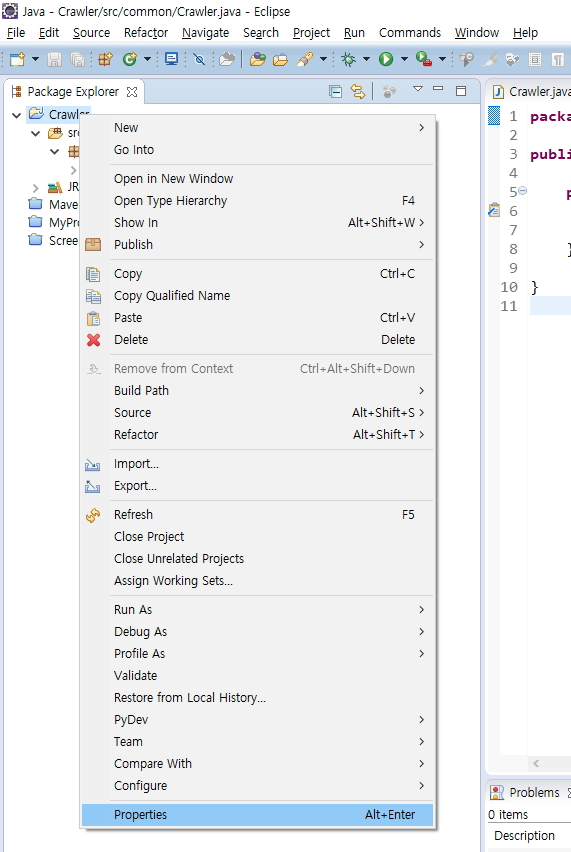Choose Import... from the context menu

[x=258, y=464]
